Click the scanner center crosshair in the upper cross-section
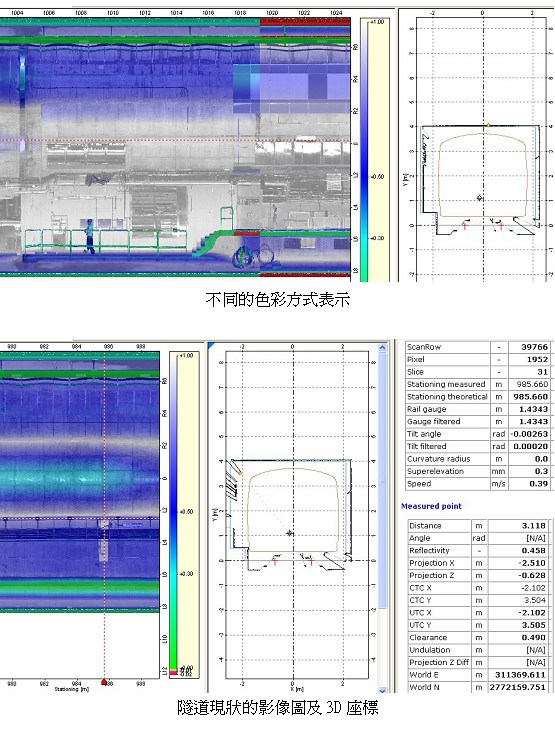Screen dimensions: 555x745 (479, 198)
